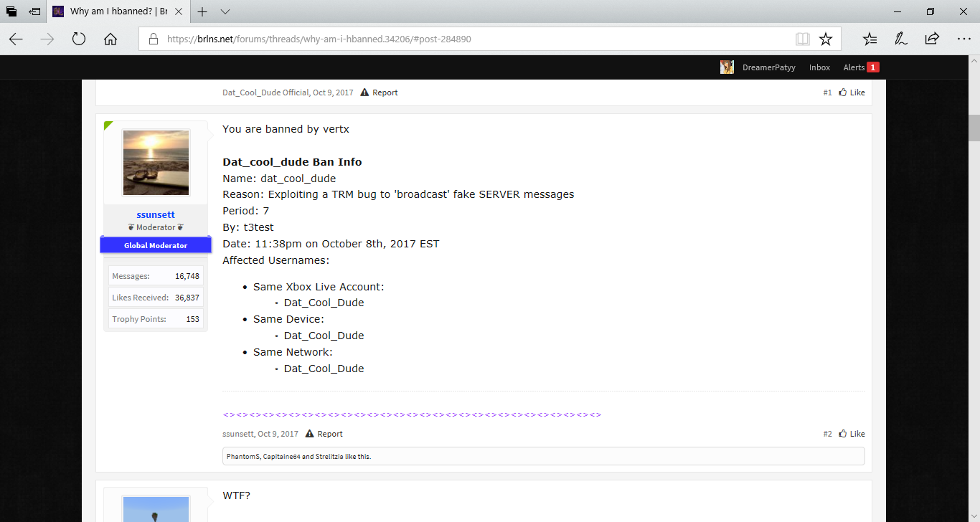Open DreamerPatyy account menu

click(x=759, y=67)
